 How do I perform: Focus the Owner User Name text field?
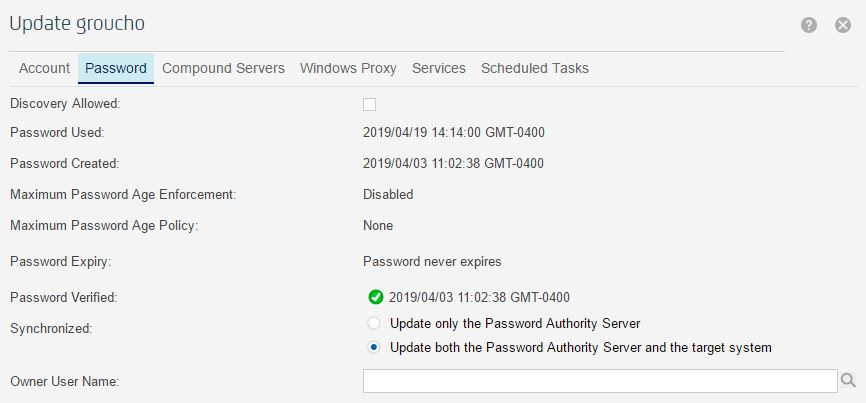600,380
